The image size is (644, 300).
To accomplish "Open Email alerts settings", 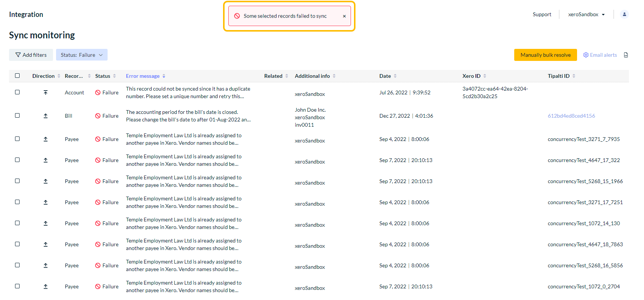I will [600, 55].
